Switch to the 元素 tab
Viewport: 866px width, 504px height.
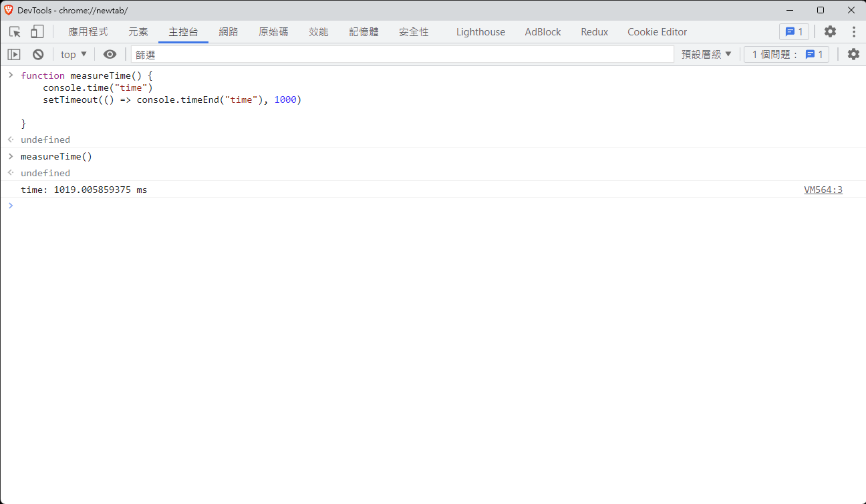[138, 31]
